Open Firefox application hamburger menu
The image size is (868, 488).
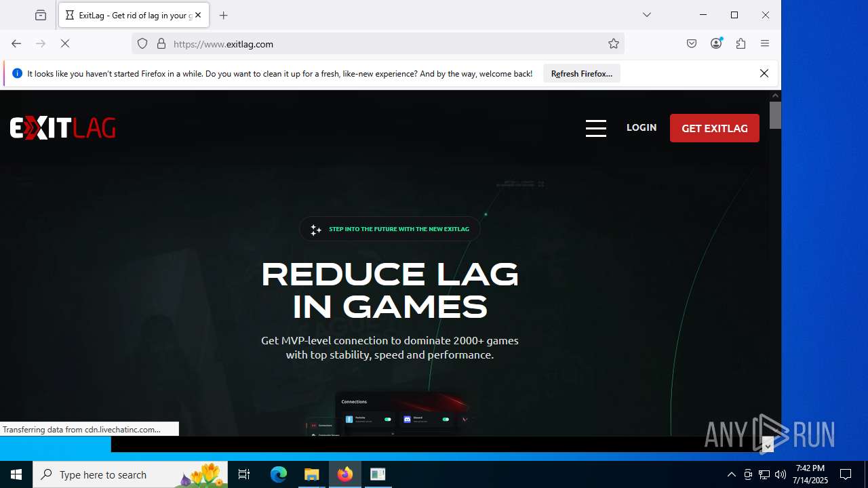[765, 43]
